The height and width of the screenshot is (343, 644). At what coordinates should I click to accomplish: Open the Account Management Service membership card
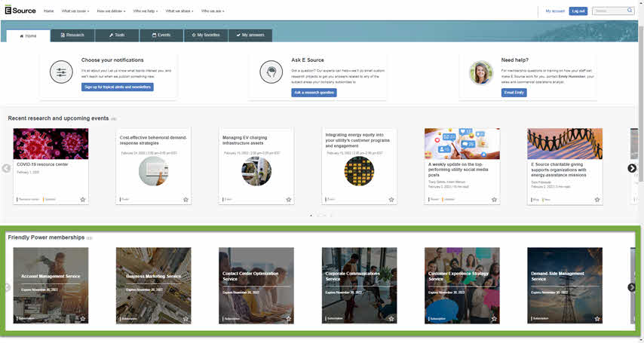point(51,285)
